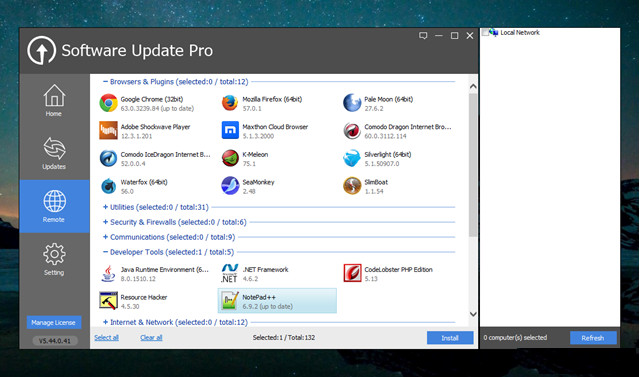Click the Local Network label

(x=520, y=32)
